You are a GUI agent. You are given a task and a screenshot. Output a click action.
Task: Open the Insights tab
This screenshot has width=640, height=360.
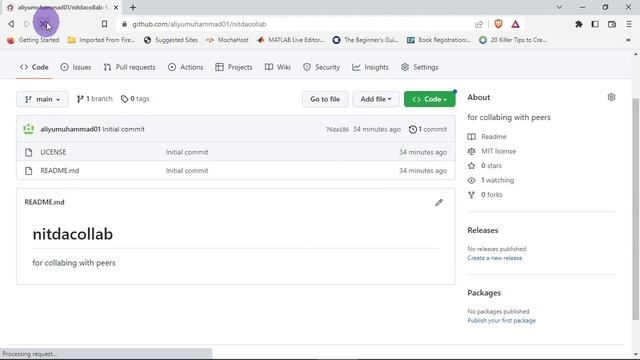tap(371, 67)
